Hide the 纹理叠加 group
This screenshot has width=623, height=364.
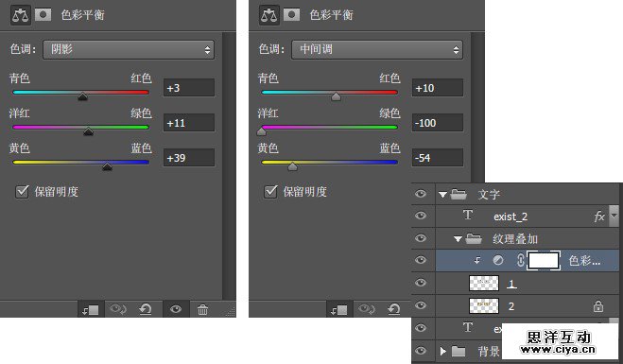421,238
